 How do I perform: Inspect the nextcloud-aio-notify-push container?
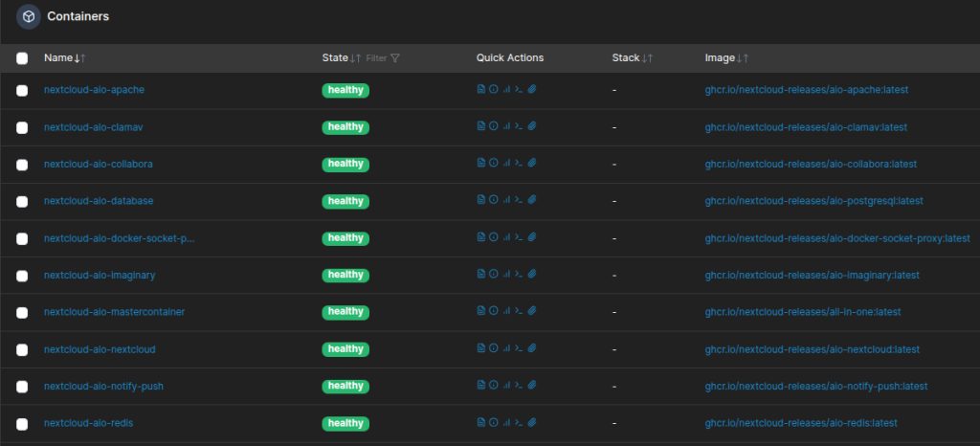pyautogui.click(x=494, y=387)
